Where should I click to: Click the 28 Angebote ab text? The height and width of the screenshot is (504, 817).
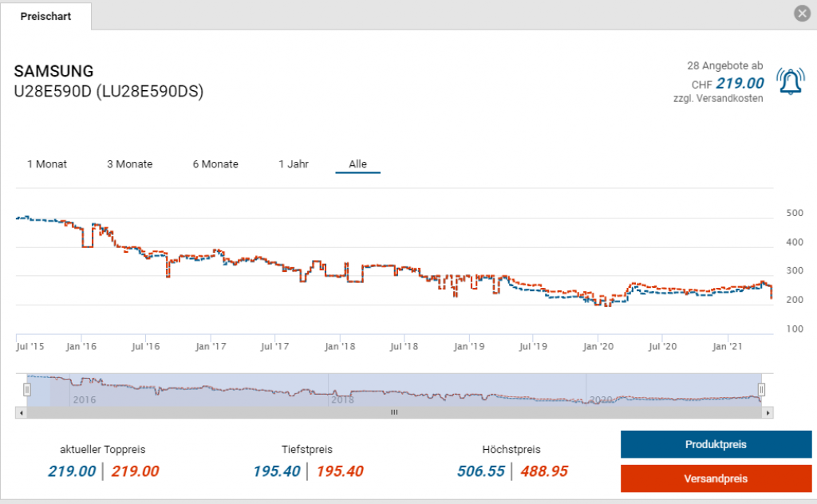click(724, 65)
